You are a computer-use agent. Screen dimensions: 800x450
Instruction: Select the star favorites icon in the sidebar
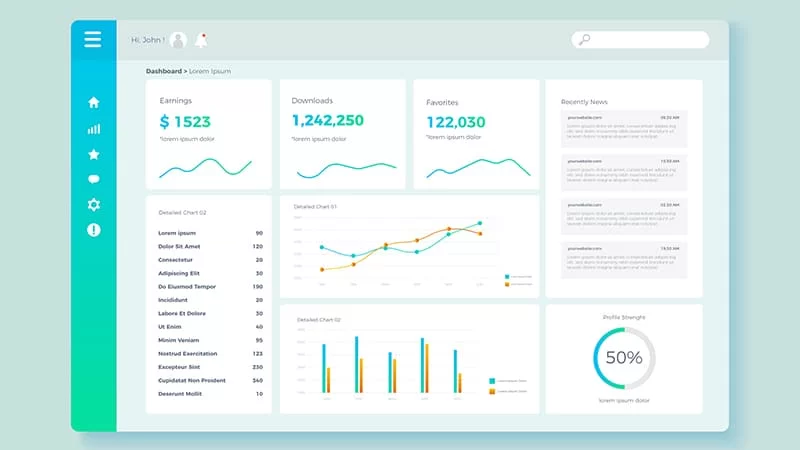[93, 154]
